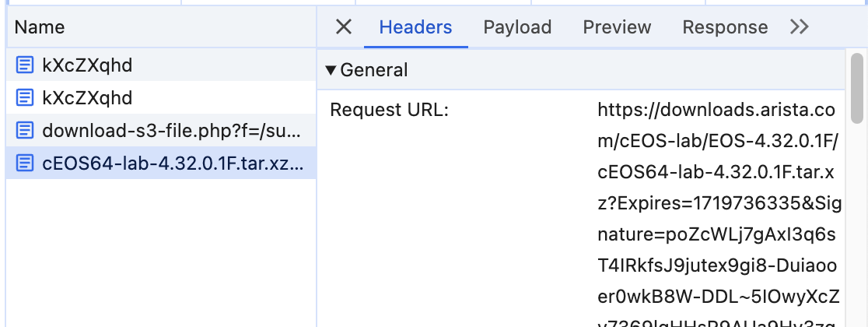Show more tabs via double chevron

tap(800, 26)
